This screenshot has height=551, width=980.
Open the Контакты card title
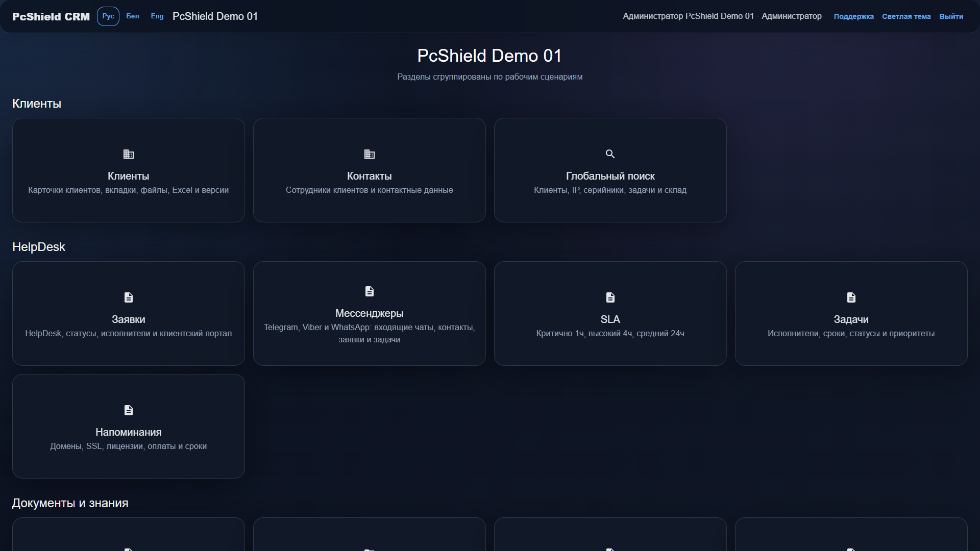point(370,176)
